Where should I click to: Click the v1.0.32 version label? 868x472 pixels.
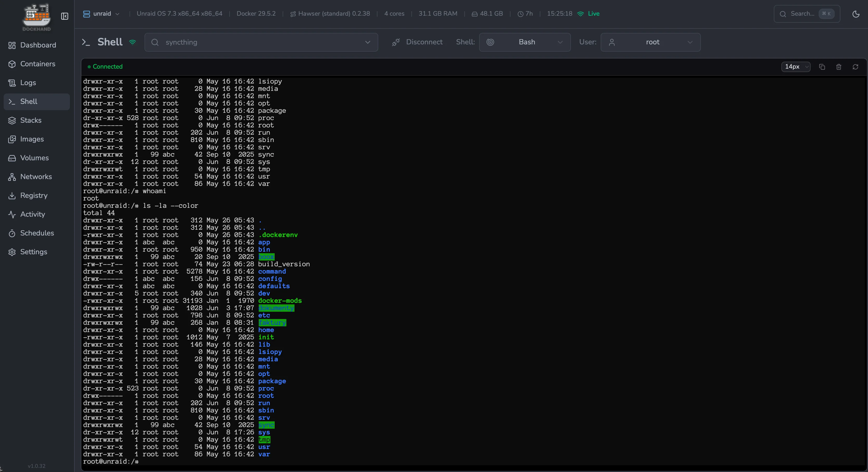pos(37,466)
